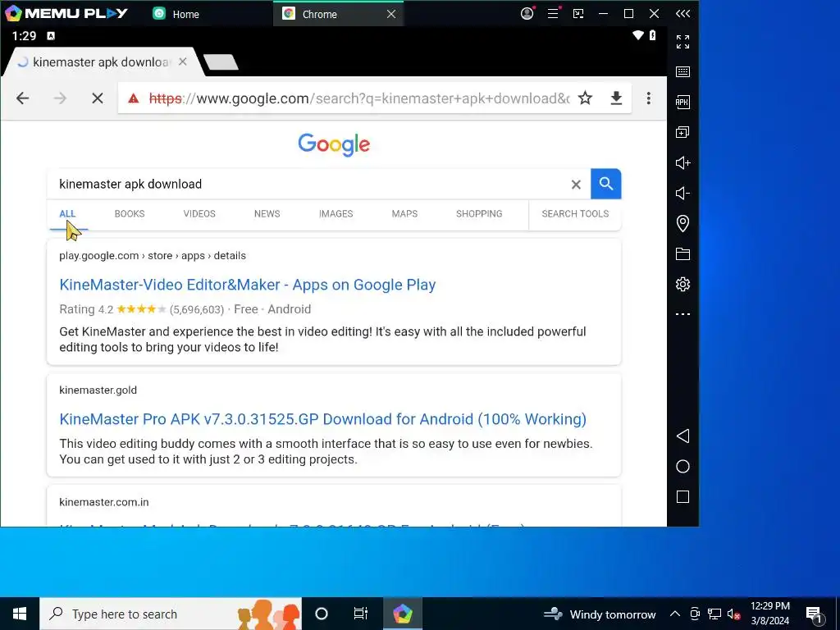Close the Chrome tab in MEmu

tap(391, 14)
